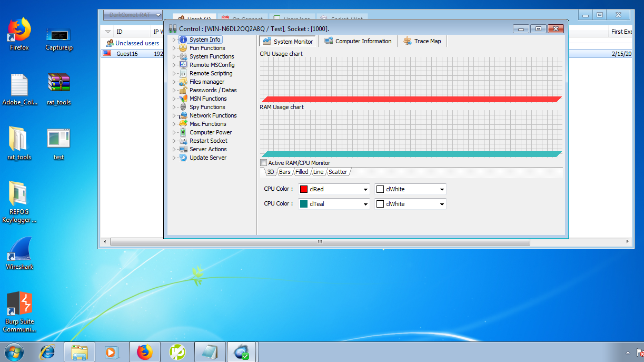
Task: Click the First Exe column header
Action: (621, 32)
